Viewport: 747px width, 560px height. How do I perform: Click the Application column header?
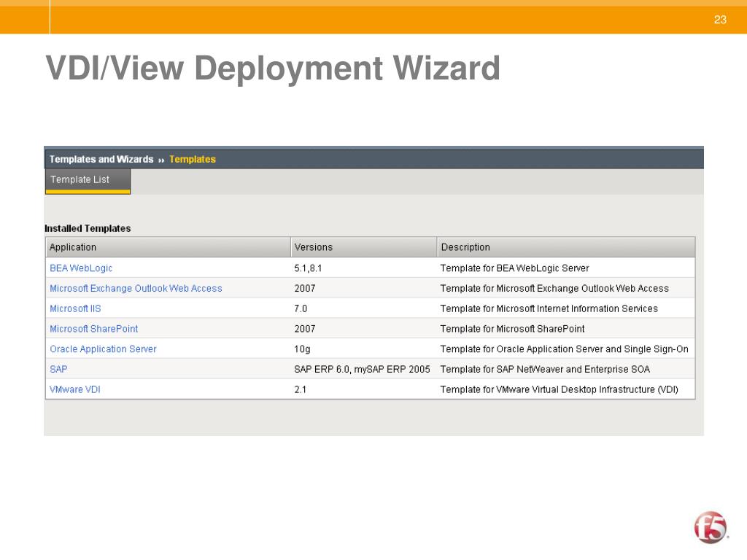(169, 247)
